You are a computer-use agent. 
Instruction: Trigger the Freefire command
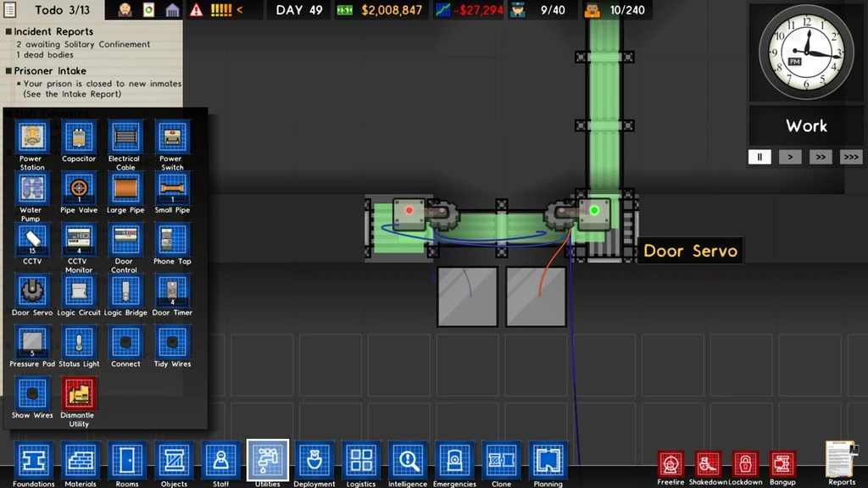670,464
